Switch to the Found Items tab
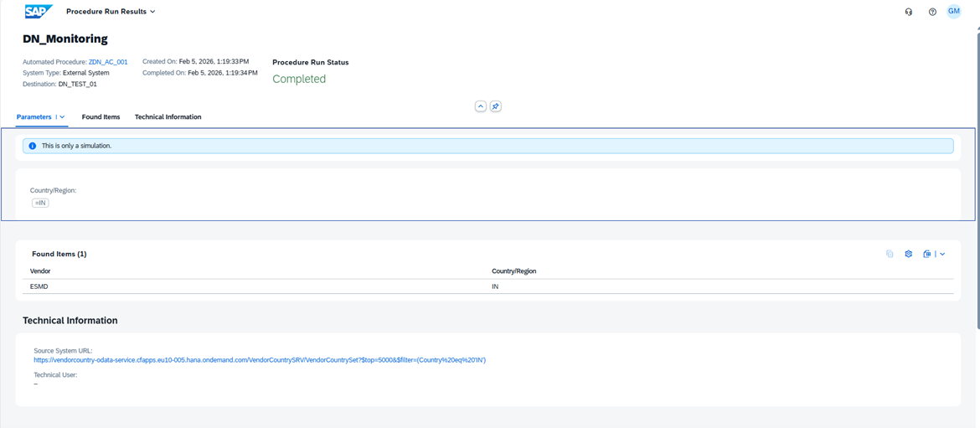This screenshot has width=980, height=428. click(101, 117)
